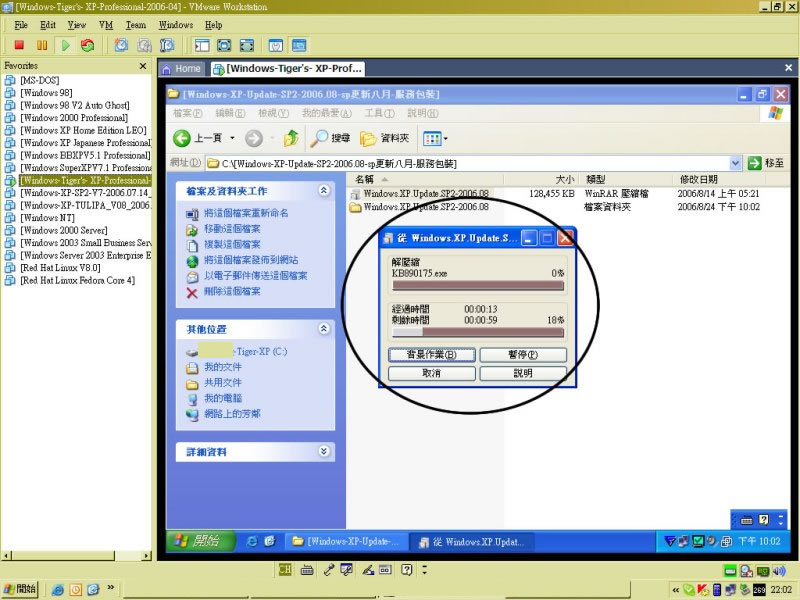Click the host taskbar Internet Explorer icon
The image size is (800, 600).
[x=58, y=590]
